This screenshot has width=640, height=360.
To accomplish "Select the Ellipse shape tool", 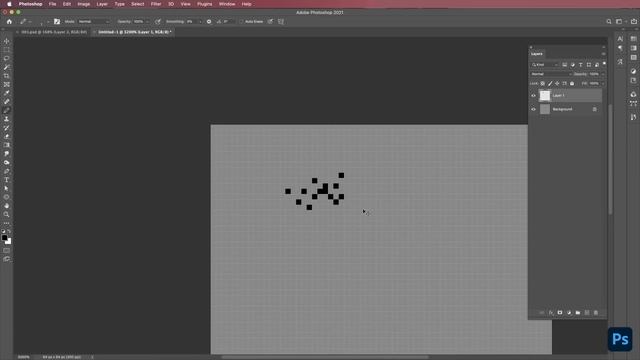I will pyautogui.click(x=7, y=197).
